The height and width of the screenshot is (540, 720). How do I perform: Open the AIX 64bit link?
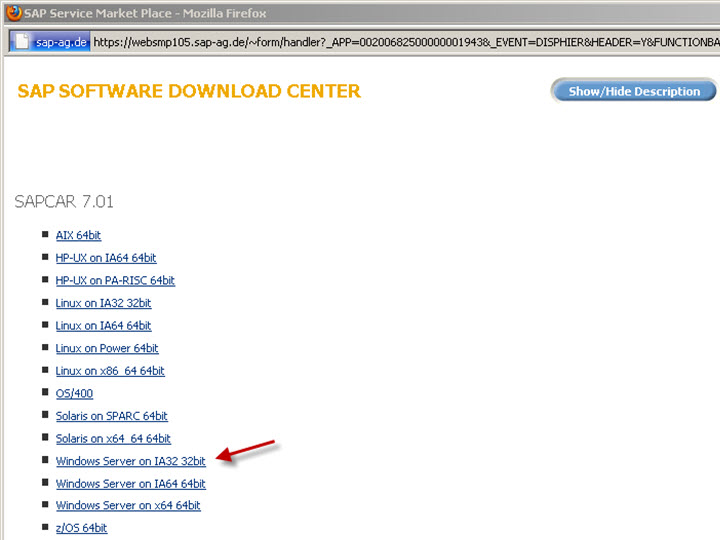pyautogui.click(x=78, y=235)
